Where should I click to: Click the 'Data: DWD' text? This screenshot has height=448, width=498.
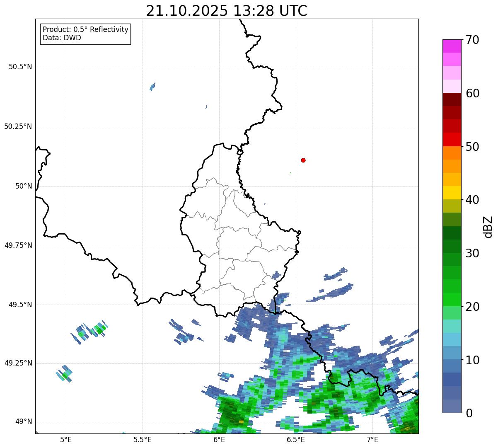(x=62, y=38)
